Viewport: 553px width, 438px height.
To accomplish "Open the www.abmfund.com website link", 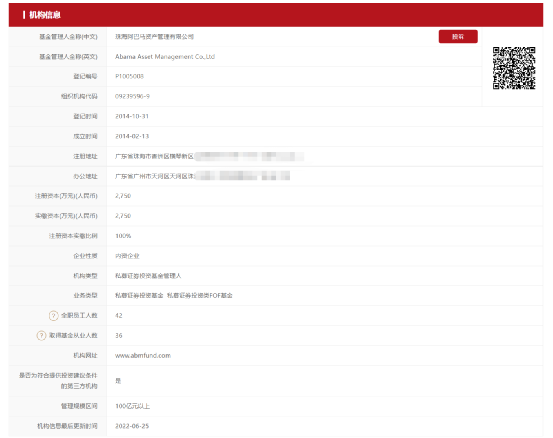I will (x=143, y=355).
